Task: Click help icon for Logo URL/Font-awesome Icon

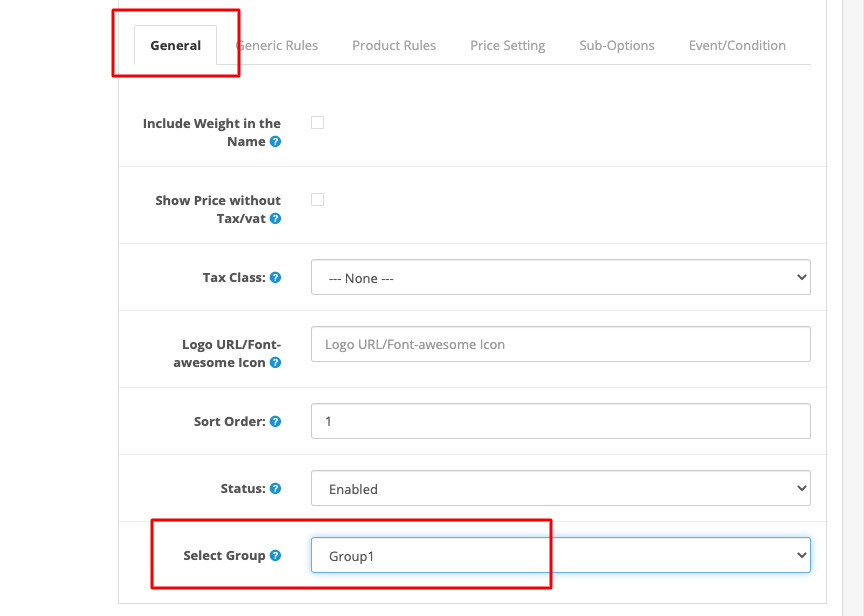Action: click(276, 363)
